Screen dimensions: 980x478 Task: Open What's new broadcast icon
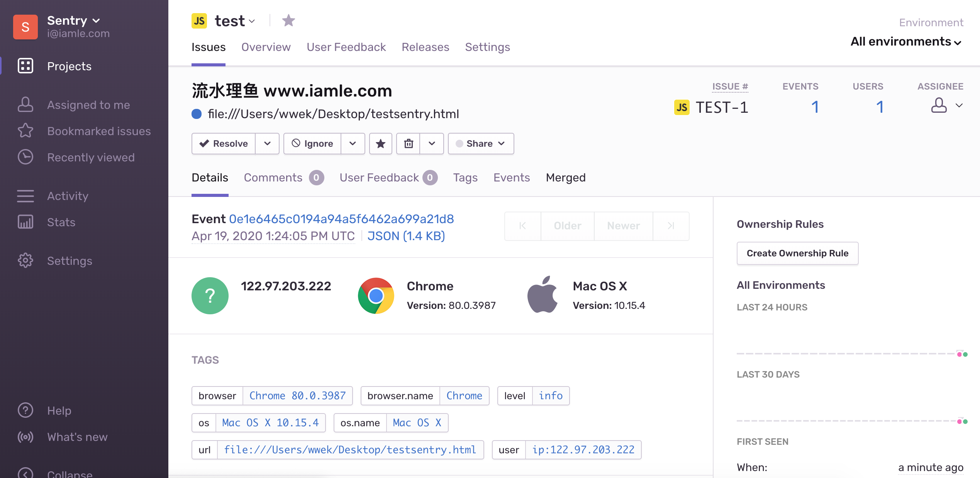25,437
